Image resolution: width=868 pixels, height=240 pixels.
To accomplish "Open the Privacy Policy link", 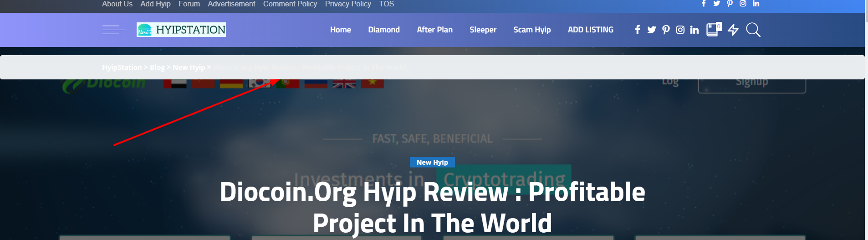I will tap(348, 4).
